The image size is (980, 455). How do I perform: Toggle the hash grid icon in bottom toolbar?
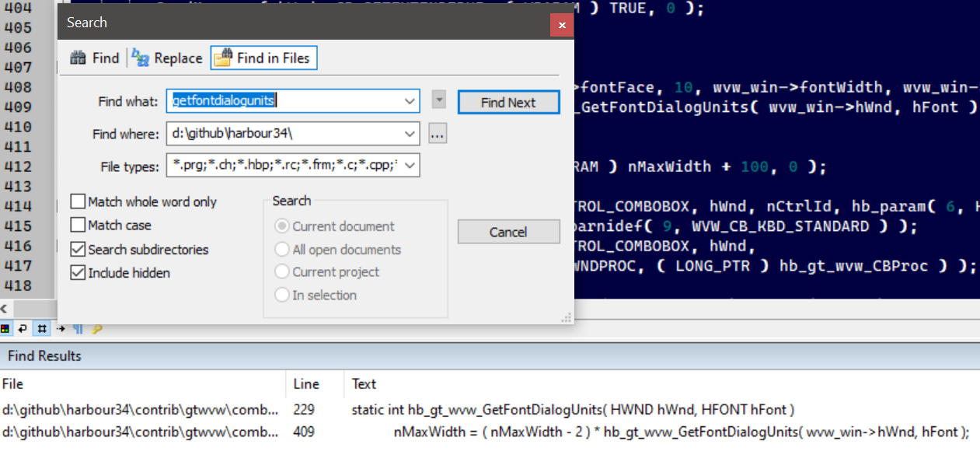pos(40,329)
